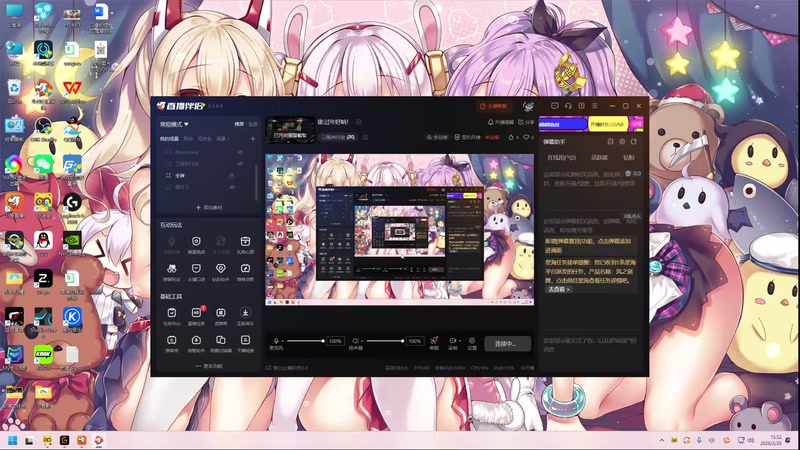Click the beauty effects icon beside 录制
This screenshot has height=450, width=800.
click(434, 340)
